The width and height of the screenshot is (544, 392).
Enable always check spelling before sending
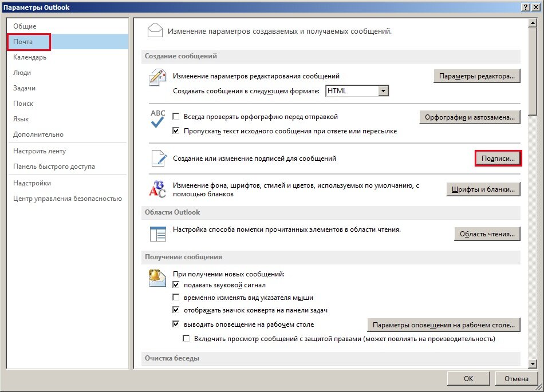[x=176, y=117]
